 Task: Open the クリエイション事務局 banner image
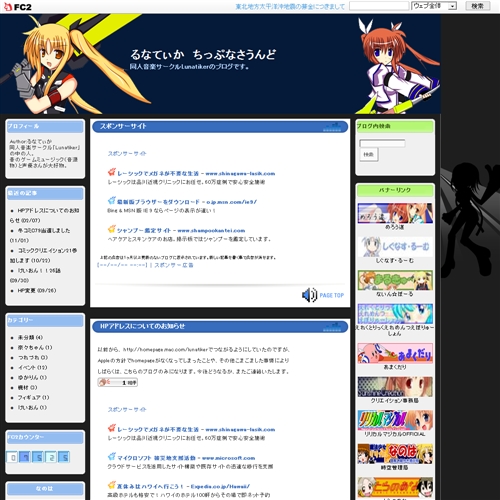tap(395, 387)
